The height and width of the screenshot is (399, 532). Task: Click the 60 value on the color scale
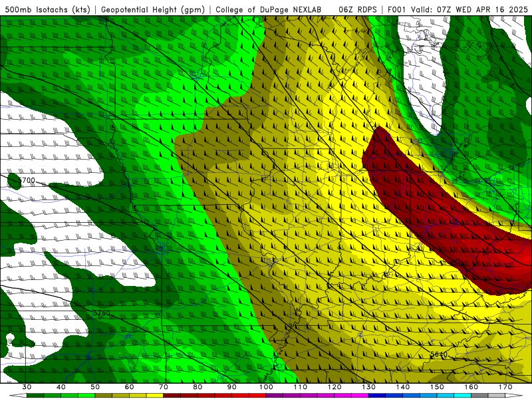click(x=129, y=387)
